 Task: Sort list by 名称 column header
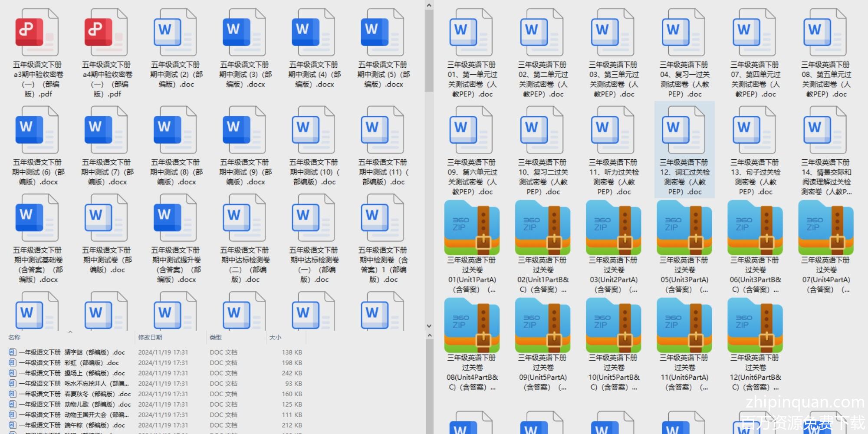pyautogui.click(x=15, y=337)
